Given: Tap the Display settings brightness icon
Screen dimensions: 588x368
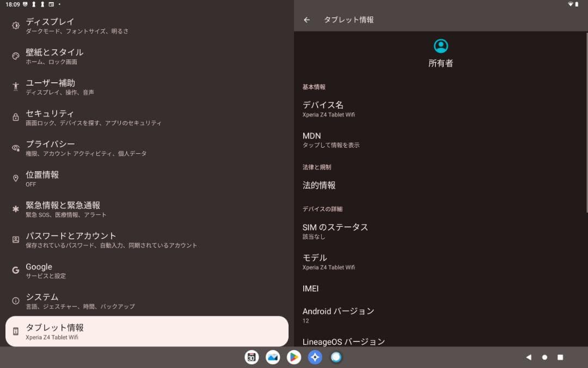Looking at the screenshot, I should (16, 25).
